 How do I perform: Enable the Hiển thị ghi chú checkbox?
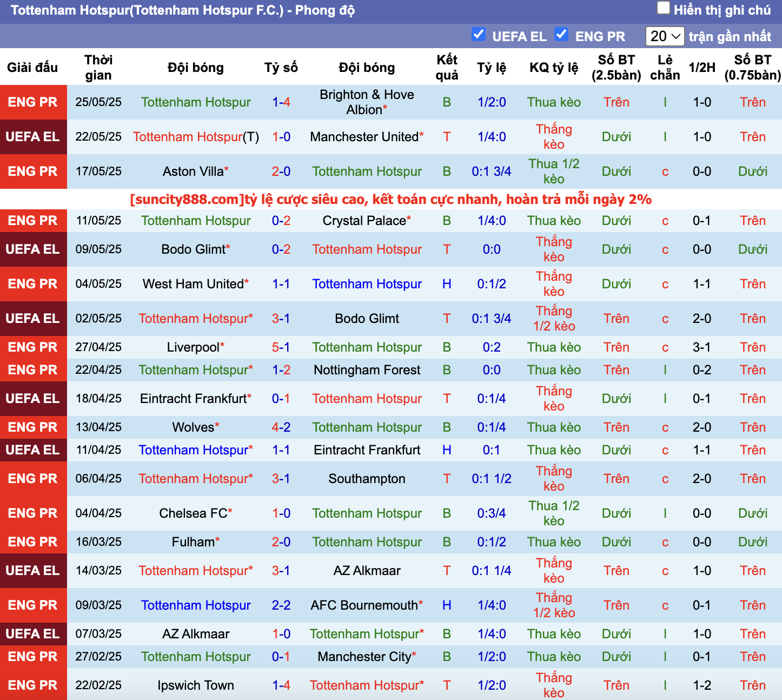click(663, 8)
